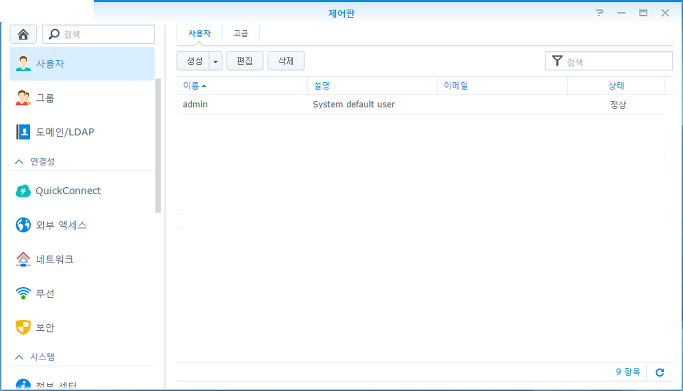Sort by the 상태 column header
Image resolution: width=683 pixels, height=391 pixels.
[x=616, y=86]
